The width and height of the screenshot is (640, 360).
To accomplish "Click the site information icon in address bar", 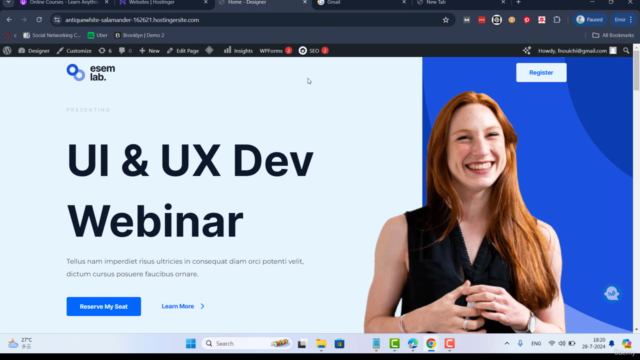I will click(57, 20).
